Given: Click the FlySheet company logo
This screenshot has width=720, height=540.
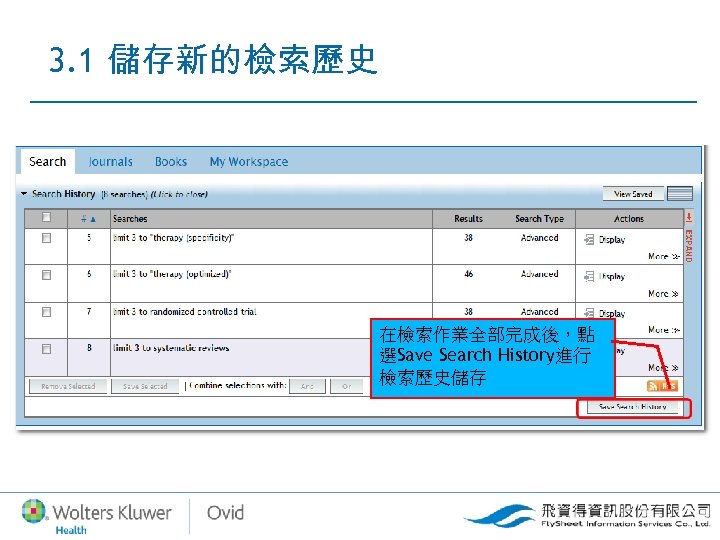Looking at the screenshot, I should pos(587,515).
